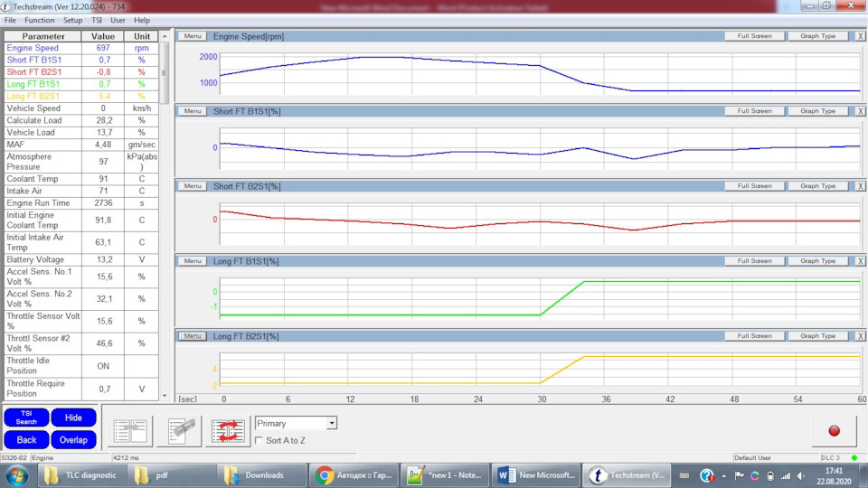868x488 pixels.
Task: Close the Engine Speed graph with X
Action: coord(860,36)
